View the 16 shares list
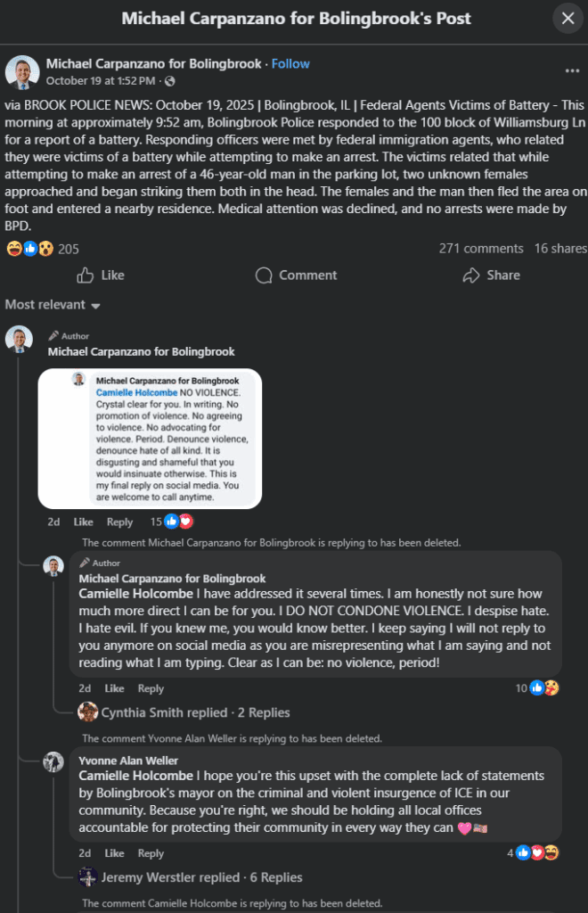Viewport: 588px width, 913px height. point(560,249)
